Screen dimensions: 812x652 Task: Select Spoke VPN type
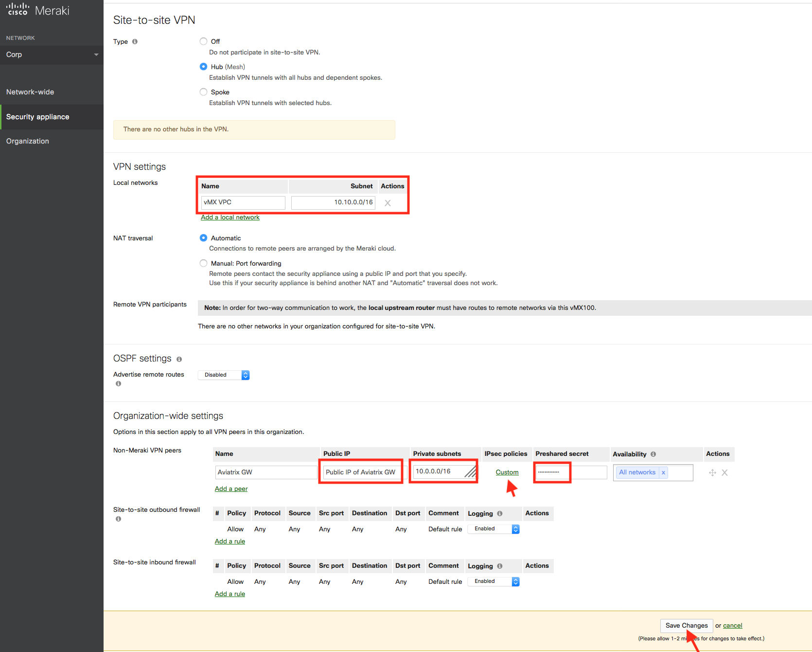(203, 92)
